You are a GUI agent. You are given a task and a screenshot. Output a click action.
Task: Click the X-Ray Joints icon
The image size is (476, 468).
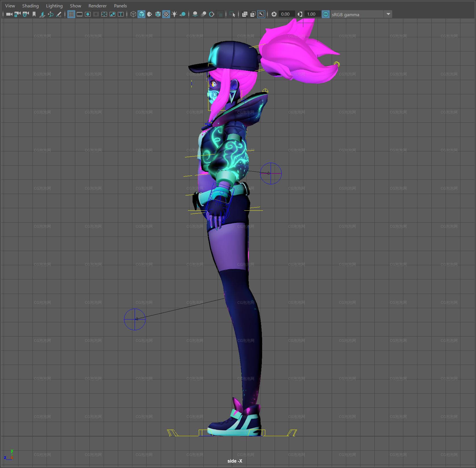click(261, 14)
